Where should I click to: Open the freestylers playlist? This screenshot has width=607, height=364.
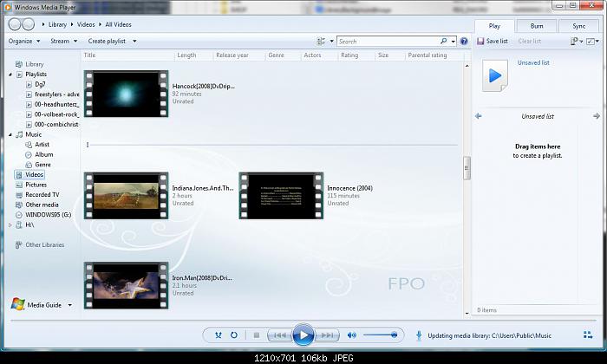pyautogui.click(x=52, y=94)
